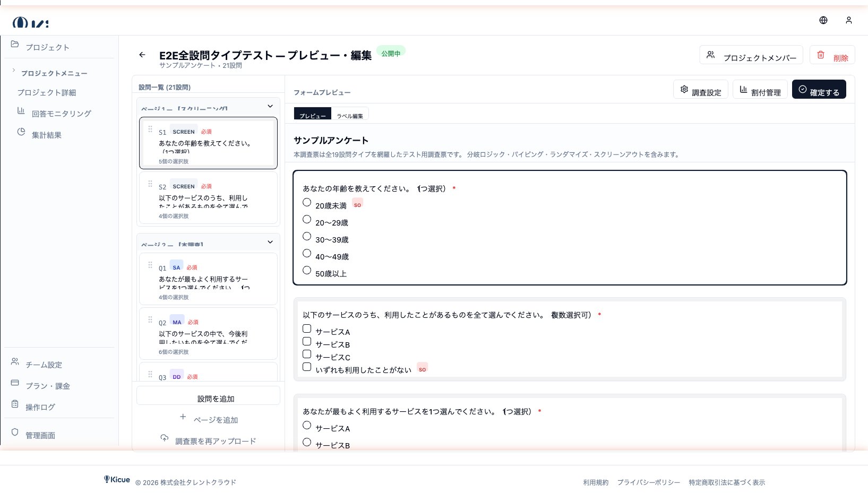Click the 確定する button
This screenshot has width=868, height=493.
(x=819, y=90)
